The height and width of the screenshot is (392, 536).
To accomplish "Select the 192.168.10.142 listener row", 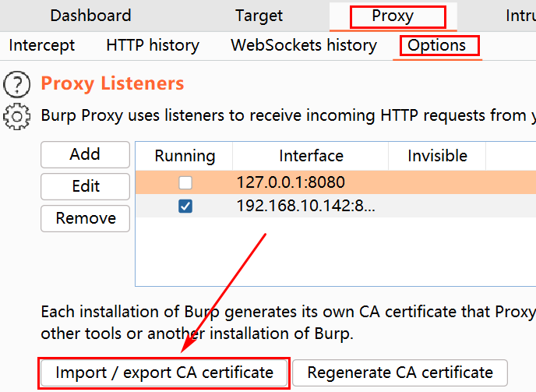I will click(327, 207).
